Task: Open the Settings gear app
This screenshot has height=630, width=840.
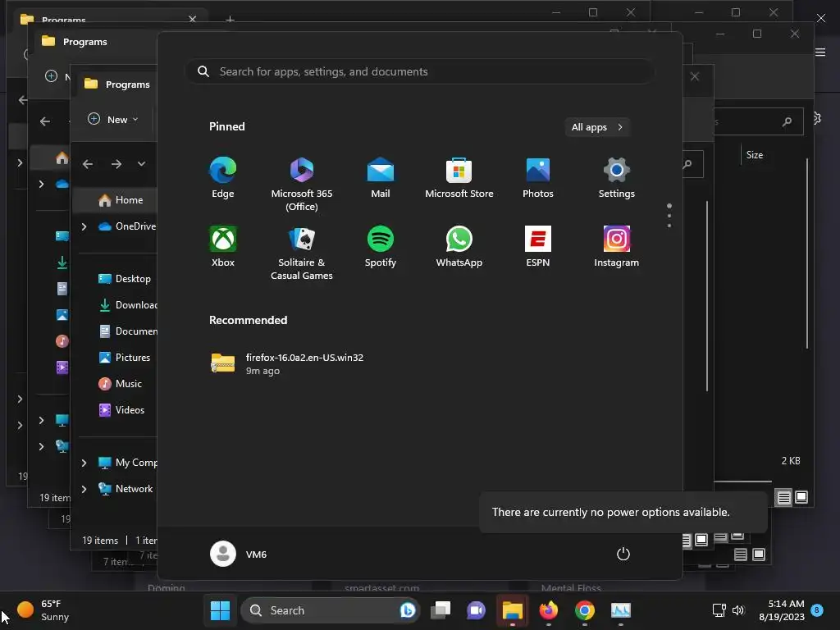Action: pos(617,178)
